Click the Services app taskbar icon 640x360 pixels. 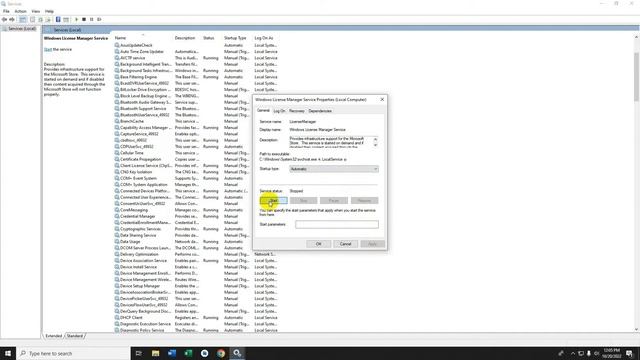(x=237, y=353)
